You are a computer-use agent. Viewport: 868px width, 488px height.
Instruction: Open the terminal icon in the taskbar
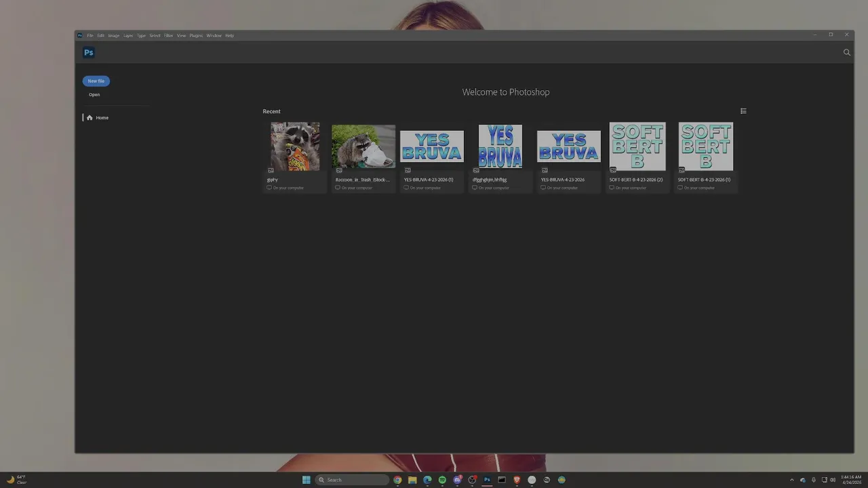pyautogui.click(x=502, y=480)
